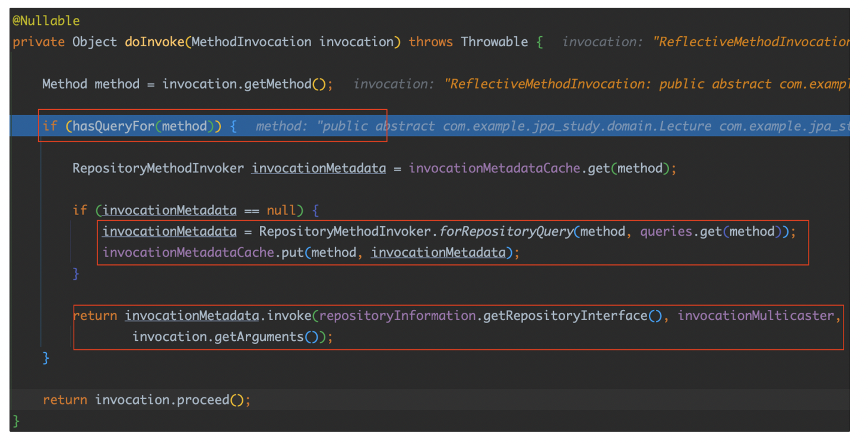Select the 'private' keyword in the signature
Image resolution: width=868 pixels, height=443 pixels.
(x=39, y=42)
